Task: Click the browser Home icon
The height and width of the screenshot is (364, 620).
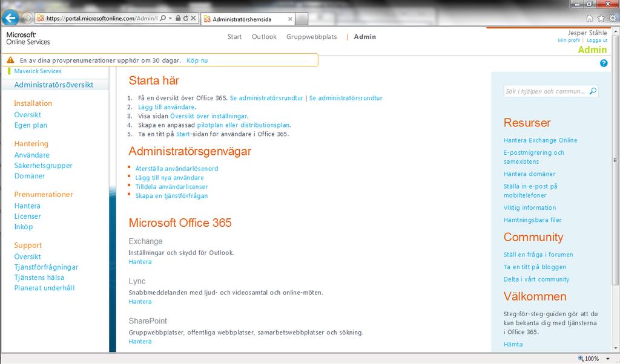Action: click(x=590, y=18)
